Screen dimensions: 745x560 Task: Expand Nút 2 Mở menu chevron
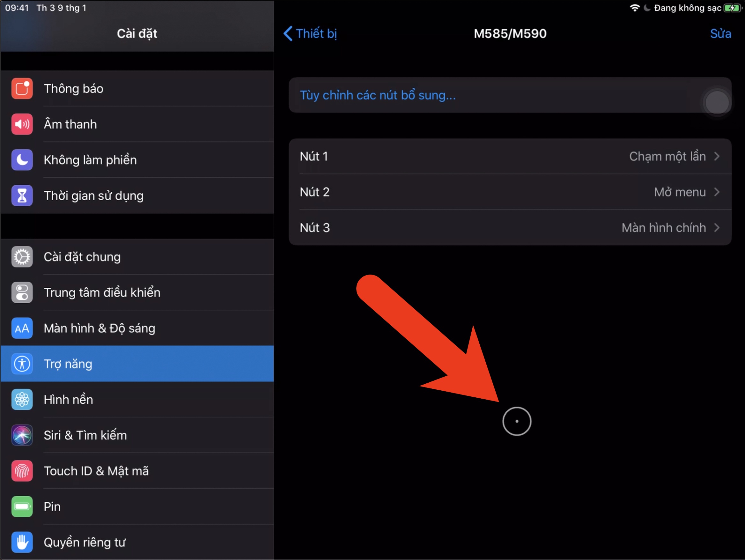pos(717,192)
